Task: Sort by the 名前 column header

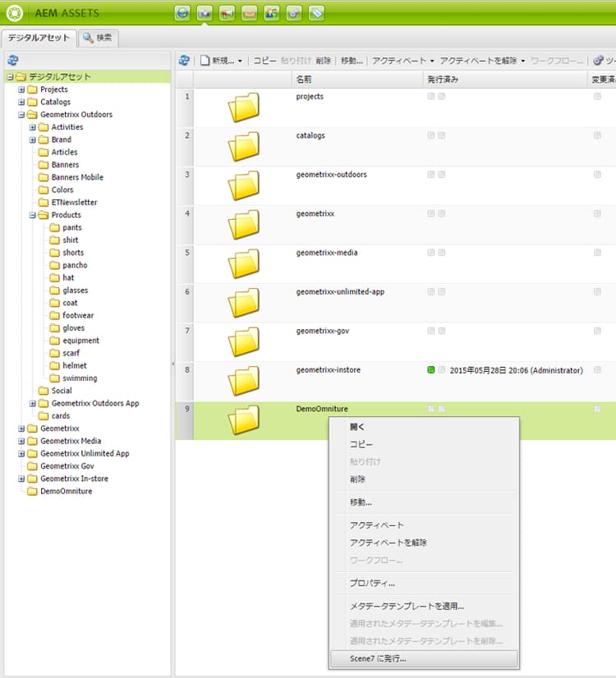Action: coord(357,80)
